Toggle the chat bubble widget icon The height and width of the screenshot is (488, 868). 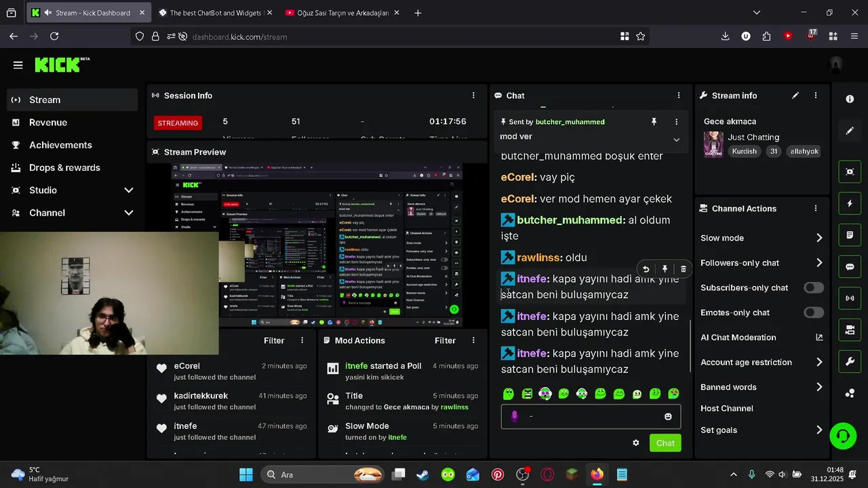pyautogui.click(x=850, y=267)
